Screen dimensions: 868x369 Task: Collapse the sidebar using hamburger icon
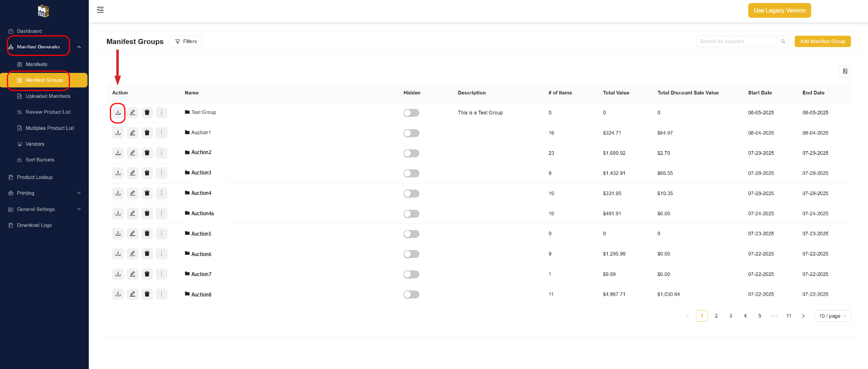click(x=100, y=10)
